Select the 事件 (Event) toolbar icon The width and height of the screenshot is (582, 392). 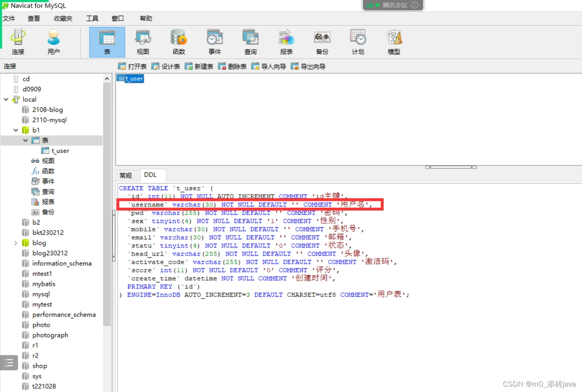[215, 42]
